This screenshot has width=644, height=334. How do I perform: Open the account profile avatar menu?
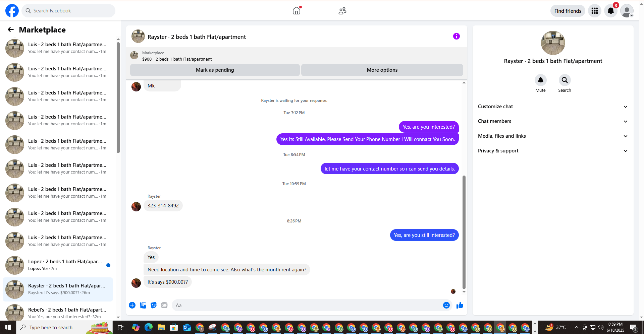tap(627, 11)
